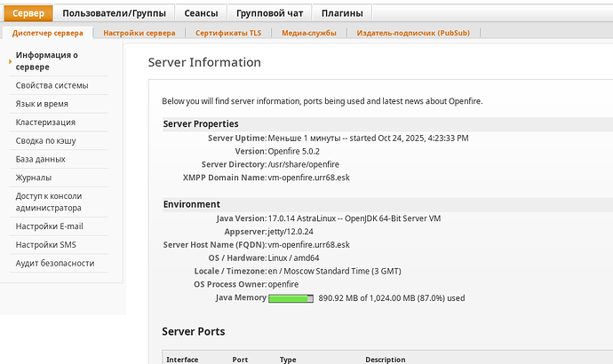Open Настройки E-mail page
Viewport: 613px width, 364px height.
(x=49, y=226)
